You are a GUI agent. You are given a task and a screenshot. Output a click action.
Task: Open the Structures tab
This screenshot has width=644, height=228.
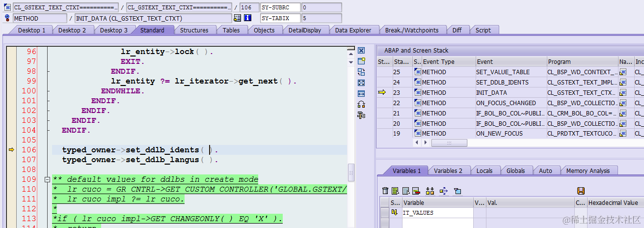[194, 30]
